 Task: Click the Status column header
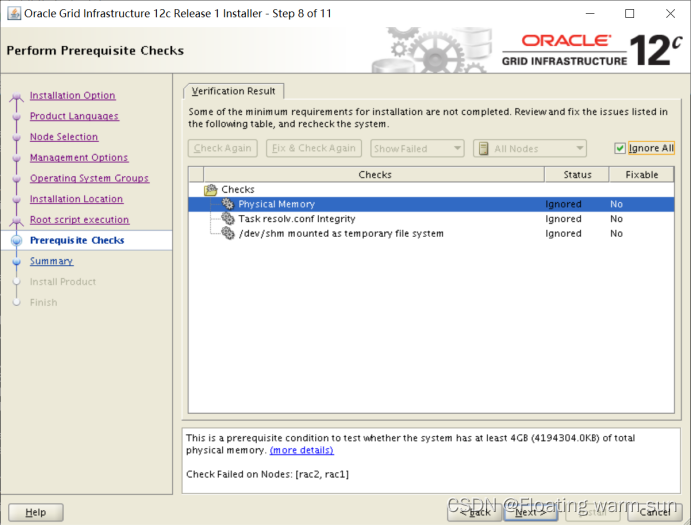[x=577, y=174]
